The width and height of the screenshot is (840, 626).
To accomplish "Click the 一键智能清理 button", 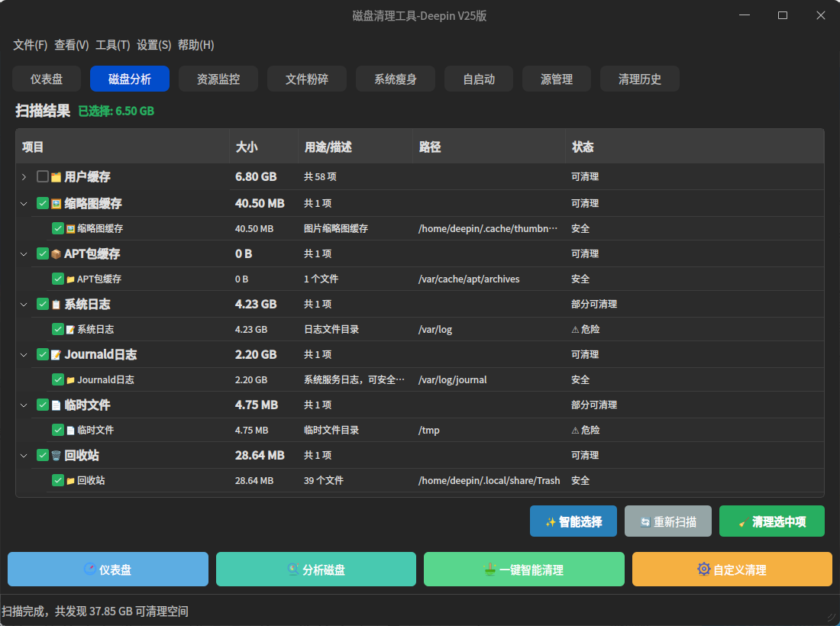I will (524, 570).
